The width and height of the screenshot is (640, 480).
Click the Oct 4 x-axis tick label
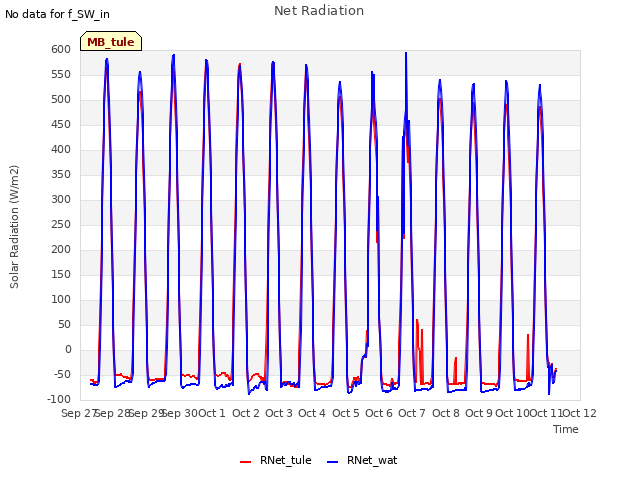(x=312, y=413)
